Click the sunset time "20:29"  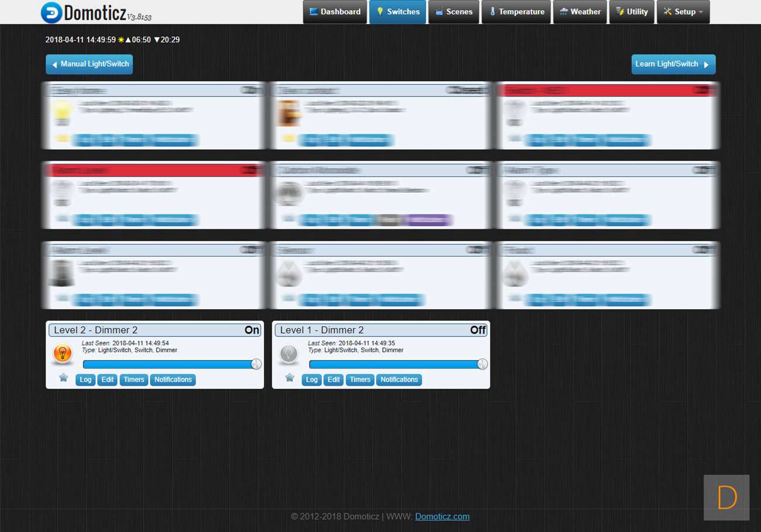pyautogui.click(x=170, y=40)
